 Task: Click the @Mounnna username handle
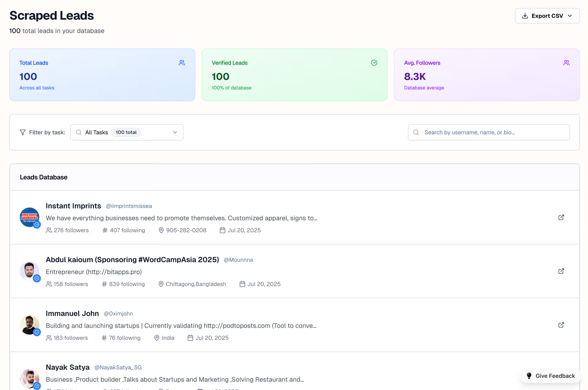[x=238, y=260]
